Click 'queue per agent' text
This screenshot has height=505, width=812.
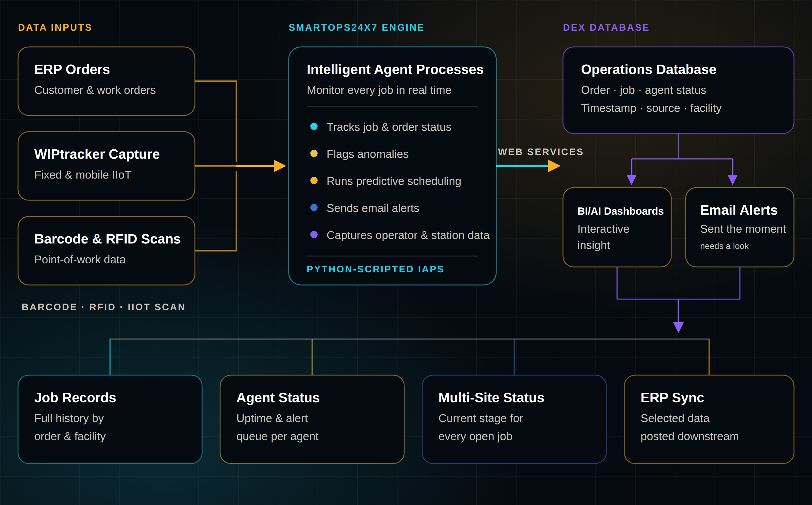pos(277,436)
